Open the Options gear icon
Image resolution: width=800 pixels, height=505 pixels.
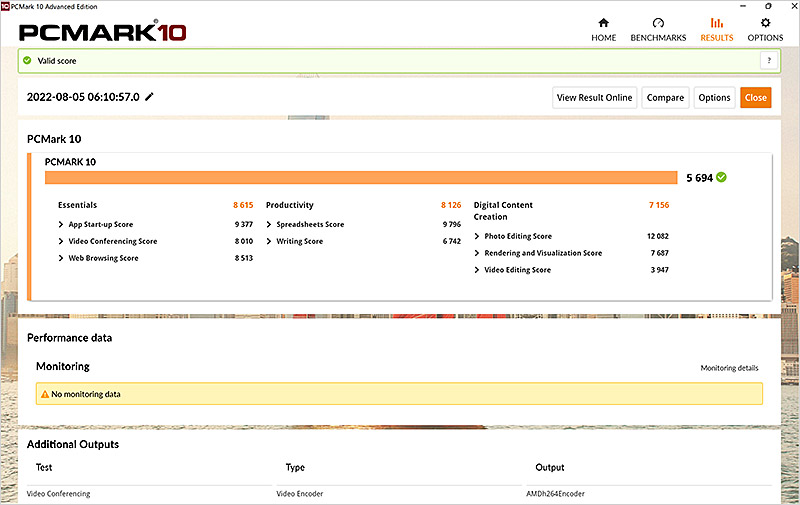(765, 23)
